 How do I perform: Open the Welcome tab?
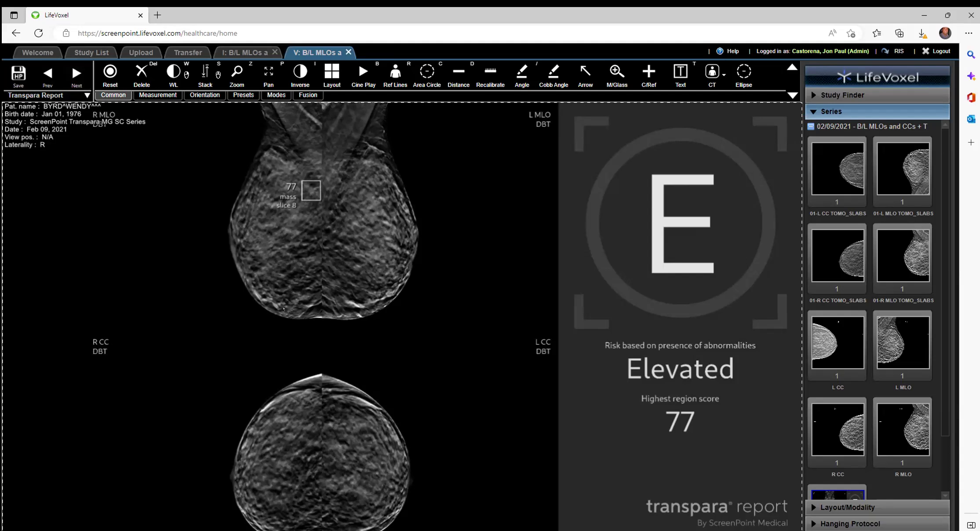(x=38, y=52)
